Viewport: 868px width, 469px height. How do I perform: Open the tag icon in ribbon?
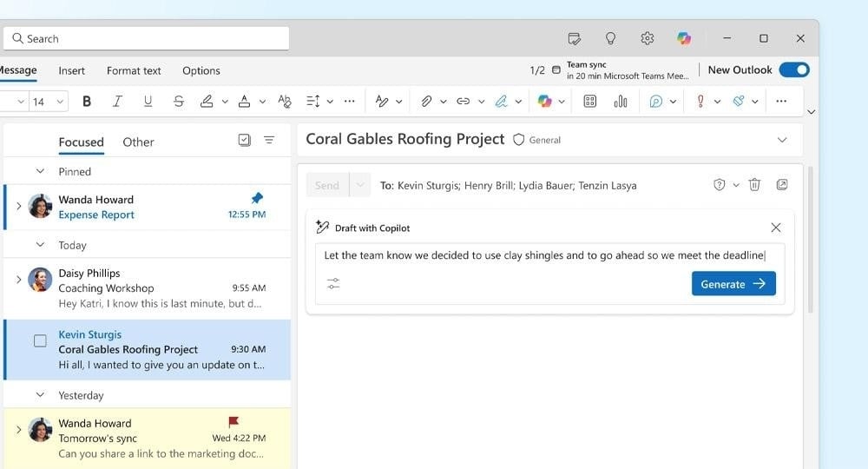tap(739, 102)
